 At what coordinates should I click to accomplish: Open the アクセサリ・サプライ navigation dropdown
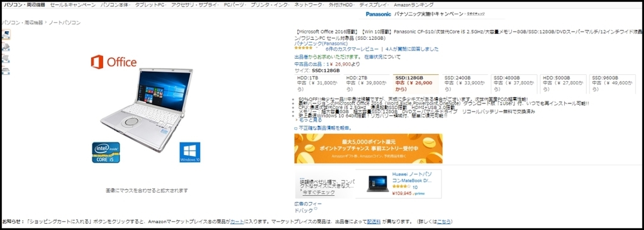coord(195,5)
